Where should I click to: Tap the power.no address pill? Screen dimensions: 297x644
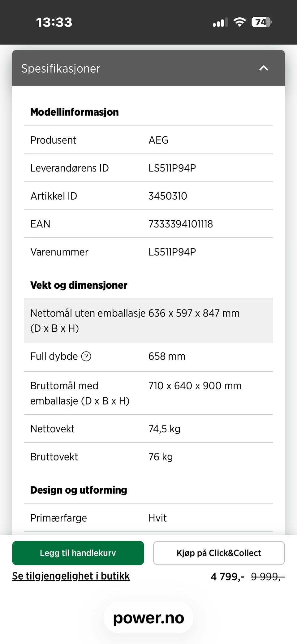[148, 618]
